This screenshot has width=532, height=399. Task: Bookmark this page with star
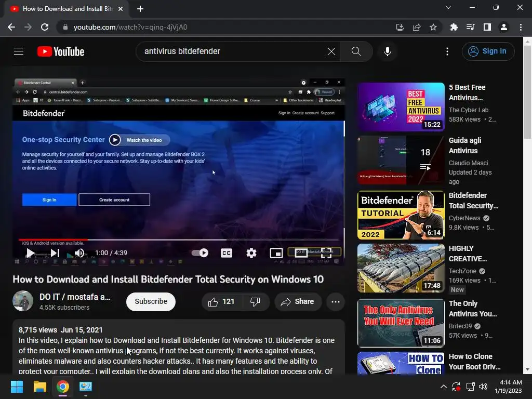433,27
